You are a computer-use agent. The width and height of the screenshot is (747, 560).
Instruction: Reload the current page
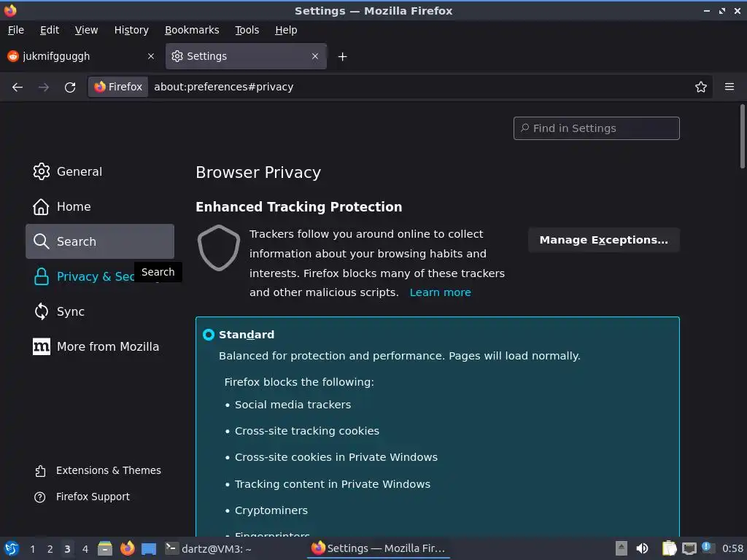pyautogui.click(x=70, y=87)
